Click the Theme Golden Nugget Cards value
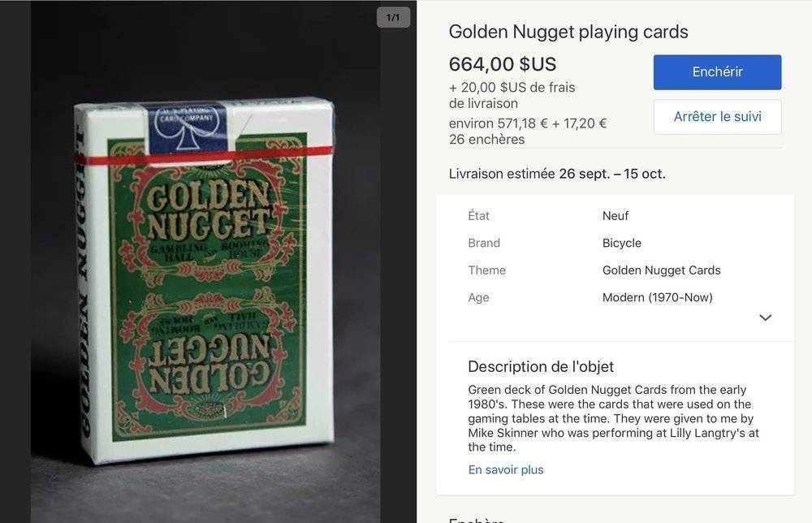Screen dimensions: 812x523 click(x=661, y=270)
